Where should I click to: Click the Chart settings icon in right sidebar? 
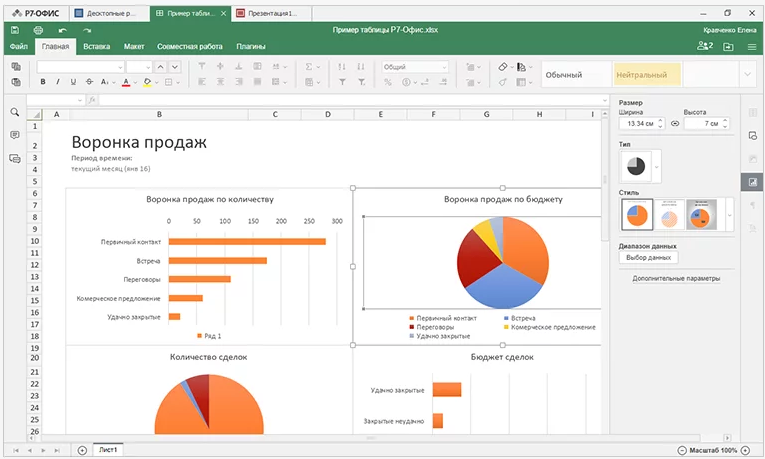tap(751, 182)
